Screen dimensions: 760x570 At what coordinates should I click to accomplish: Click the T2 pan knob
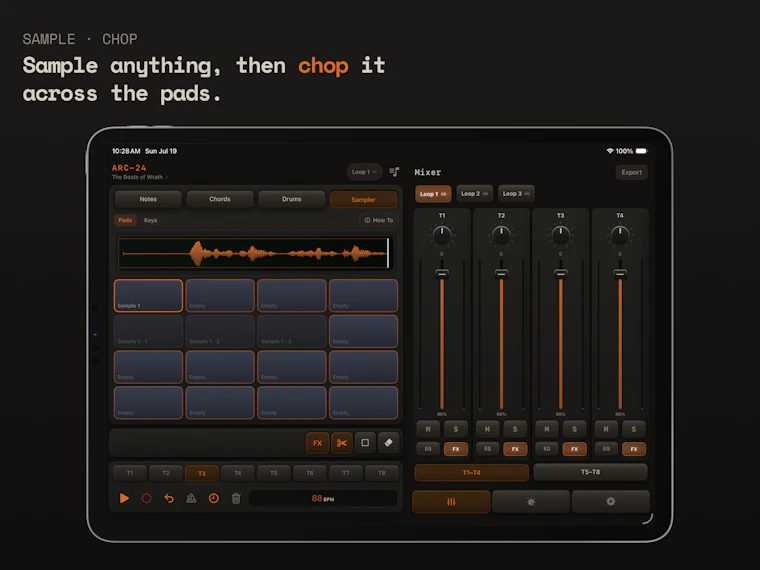pos(501,235)
